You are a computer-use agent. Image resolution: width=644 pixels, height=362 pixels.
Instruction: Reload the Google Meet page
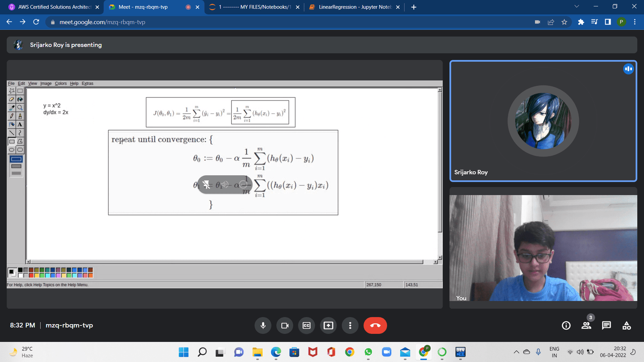point(36,22)
